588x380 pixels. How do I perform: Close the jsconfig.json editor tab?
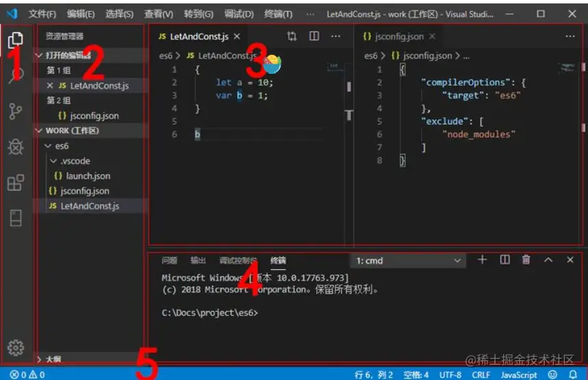432,36
